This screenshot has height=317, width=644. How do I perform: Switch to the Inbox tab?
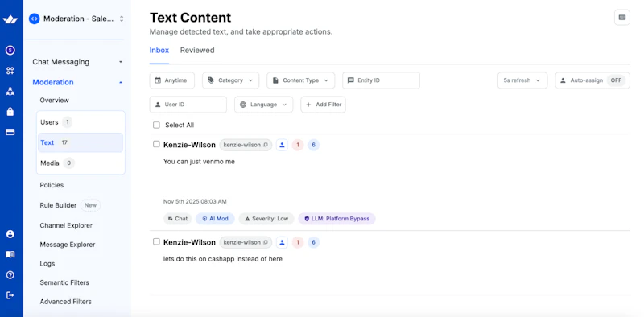click(x=159, y=51)
